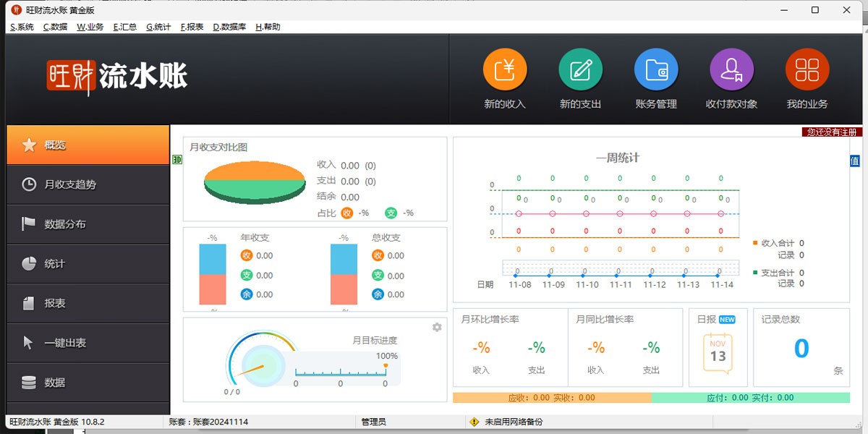This screenshot has width=868, height=434.
Task: Open 月收支趋势 in the sidebar
Action: 88,184
